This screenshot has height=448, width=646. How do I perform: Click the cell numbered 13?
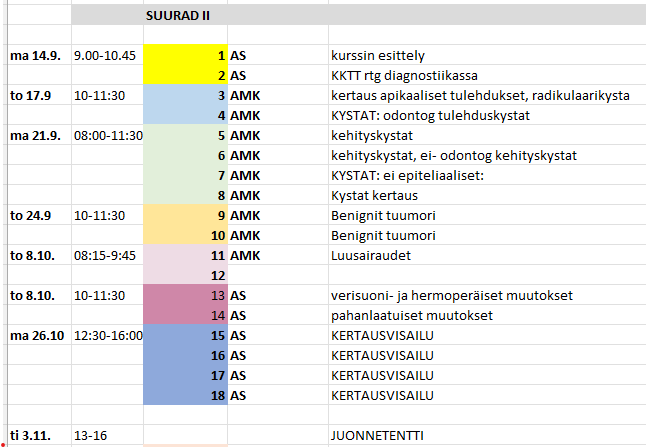(x=185, y=295)
